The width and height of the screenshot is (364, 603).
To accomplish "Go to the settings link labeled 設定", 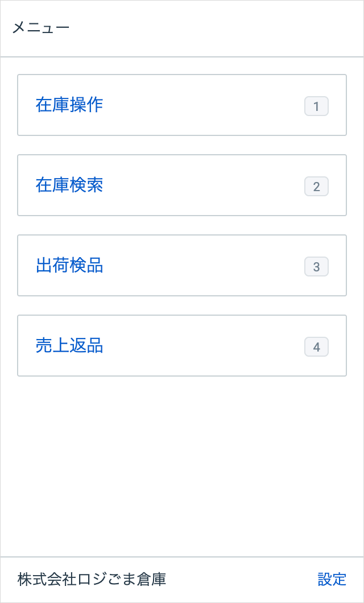I will (332, 580).
